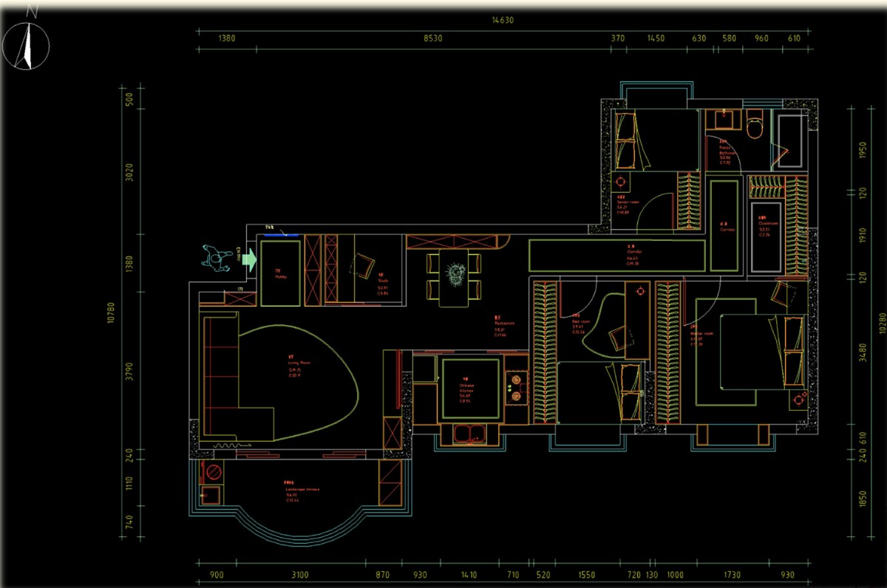Select the bathtub outline in the bathroom
Screen dimensions: 887x588
[792, 140]
